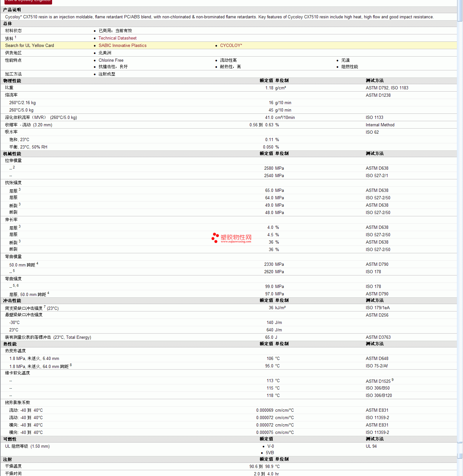Select the ISO 1133 test method
The height and width of the screenshot is (476, 463).
pyautogui.click(x=375, y=117)
